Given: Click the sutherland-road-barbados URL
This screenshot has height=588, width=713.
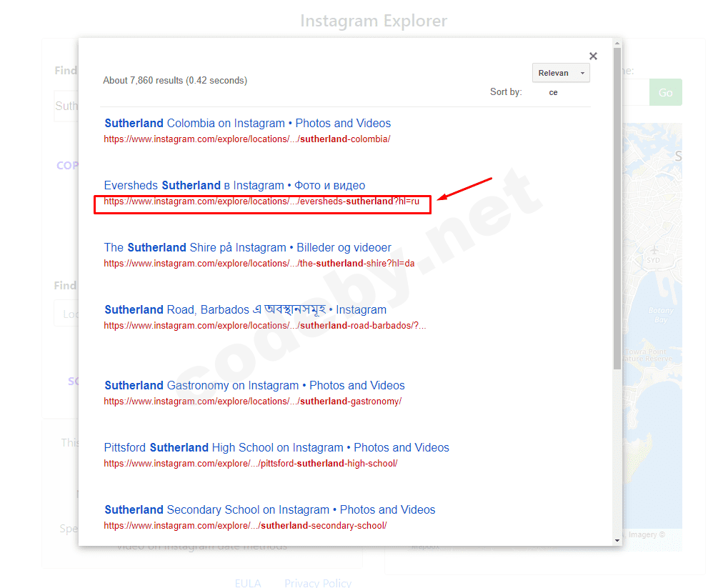Looking at the screenshot, I should [264, 326].
